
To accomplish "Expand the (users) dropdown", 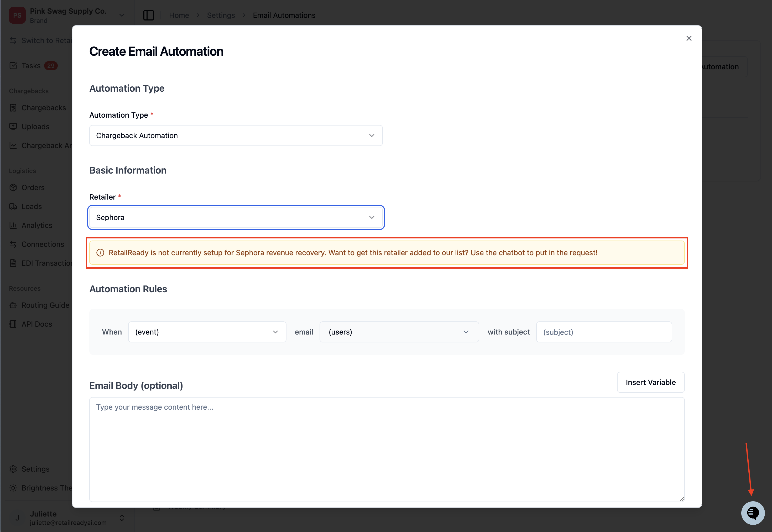I will click(399, 332).
